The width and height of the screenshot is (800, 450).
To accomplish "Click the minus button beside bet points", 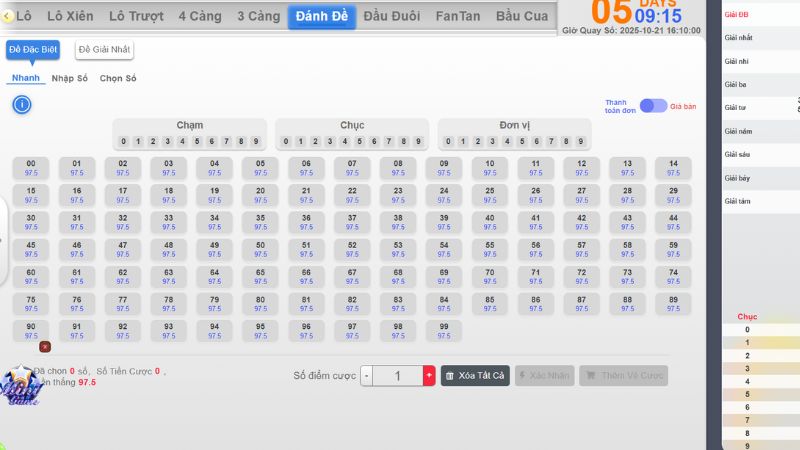I will pyautogui.click(x=367, y=376).
